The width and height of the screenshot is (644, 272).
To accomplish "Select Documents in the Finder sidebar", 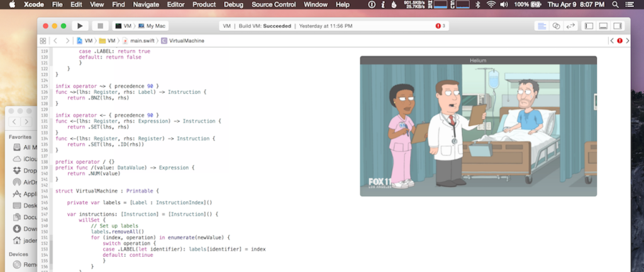I will tap(25, 217).
